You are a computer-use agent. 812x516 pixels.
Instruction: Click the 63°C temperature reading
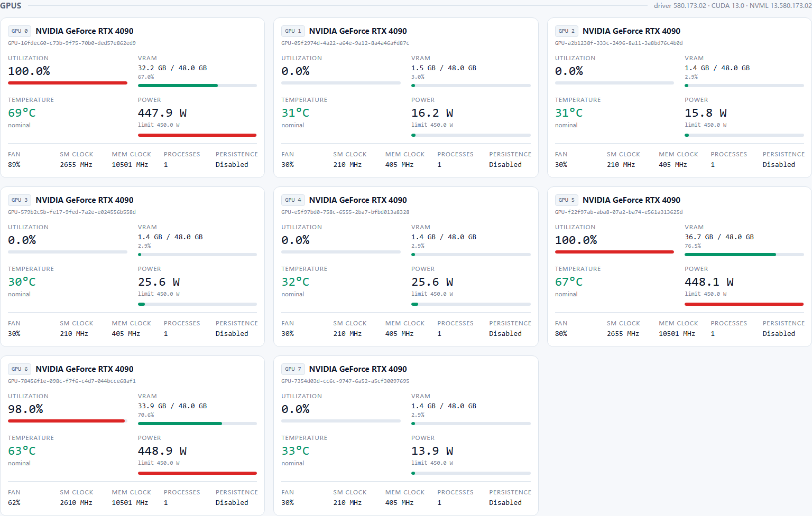pos(22,451)
